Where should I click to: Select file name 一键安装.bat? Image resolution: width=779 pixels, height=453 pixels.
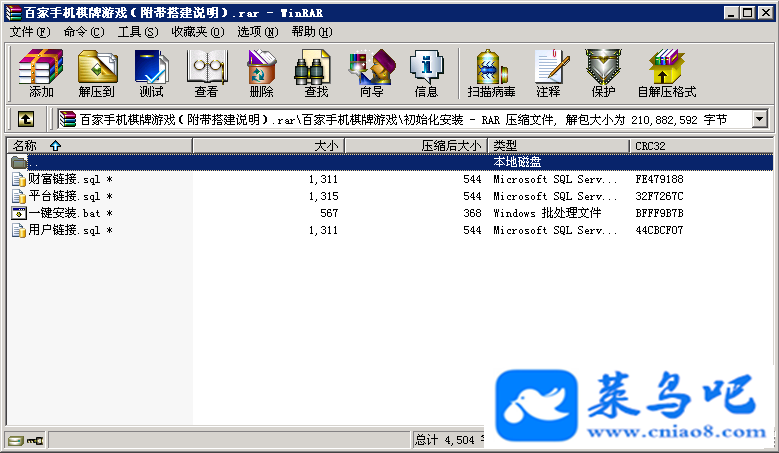tap(70, 213)
